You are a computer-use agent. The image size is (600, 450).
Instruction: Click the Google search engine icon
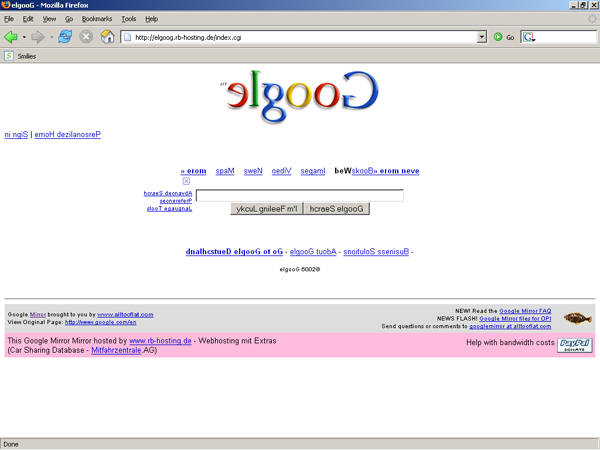(528, 37)
